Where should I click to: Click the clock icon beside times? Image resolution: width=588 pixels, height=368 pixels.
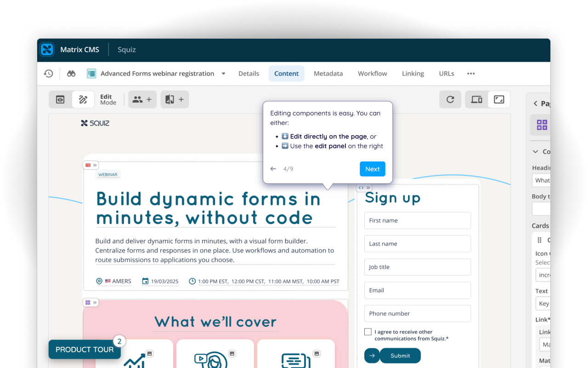(x=192, y=281)
